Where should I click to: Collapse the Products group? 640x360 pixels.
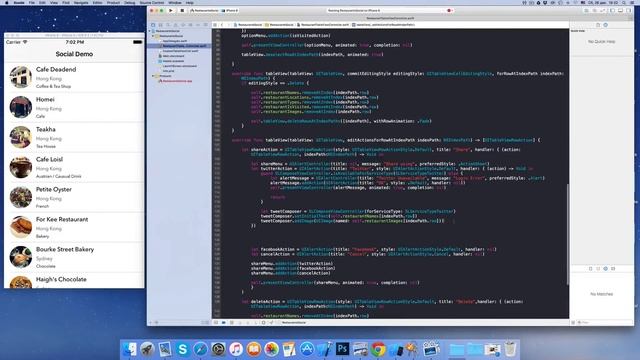coord(153,76)
